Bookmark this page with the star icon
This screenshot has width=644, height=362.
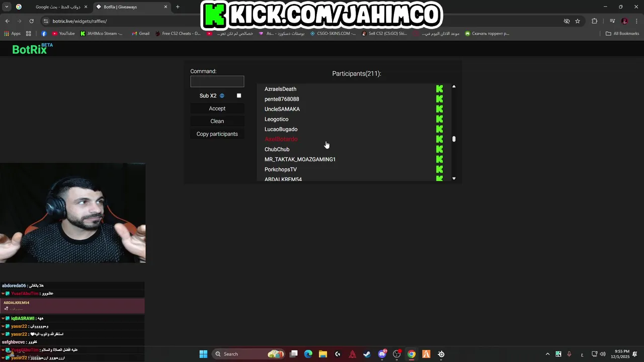coord(578,21)
